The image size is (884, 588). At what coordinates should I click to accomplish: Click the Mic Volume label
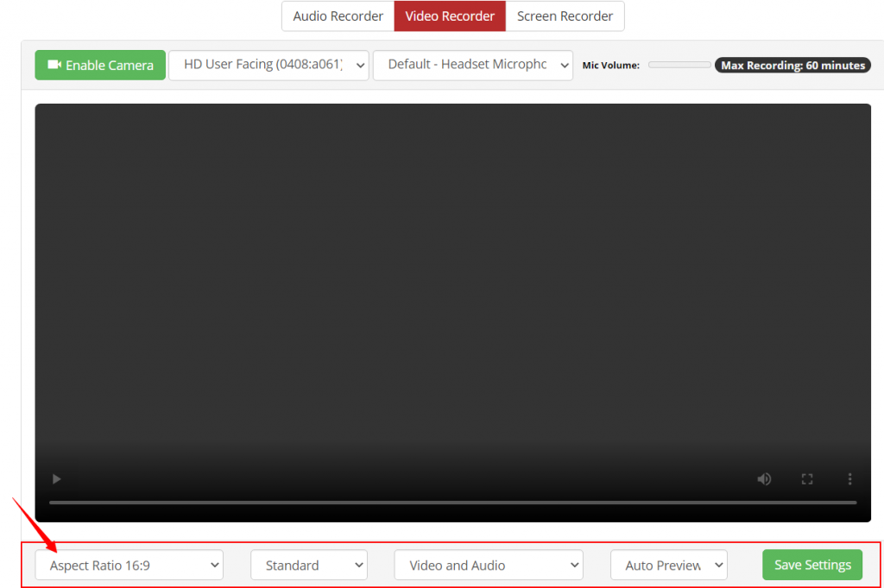610,66
